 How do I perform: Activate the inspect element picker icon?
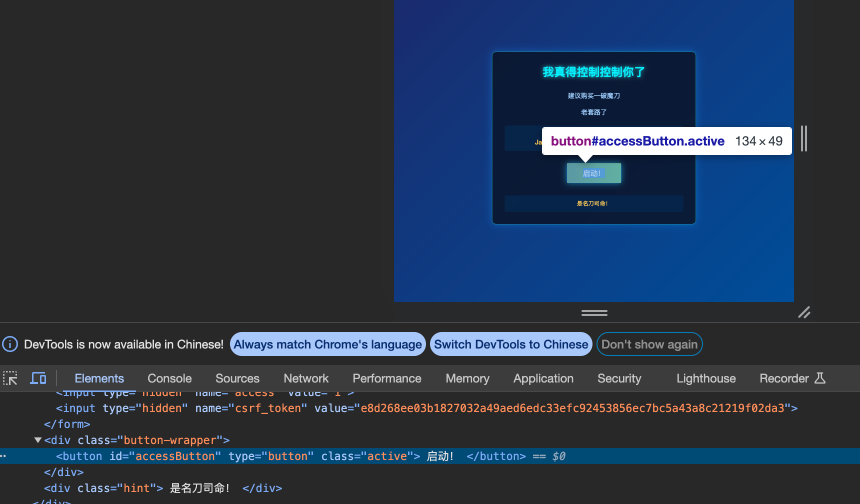[x=10, y=378]
